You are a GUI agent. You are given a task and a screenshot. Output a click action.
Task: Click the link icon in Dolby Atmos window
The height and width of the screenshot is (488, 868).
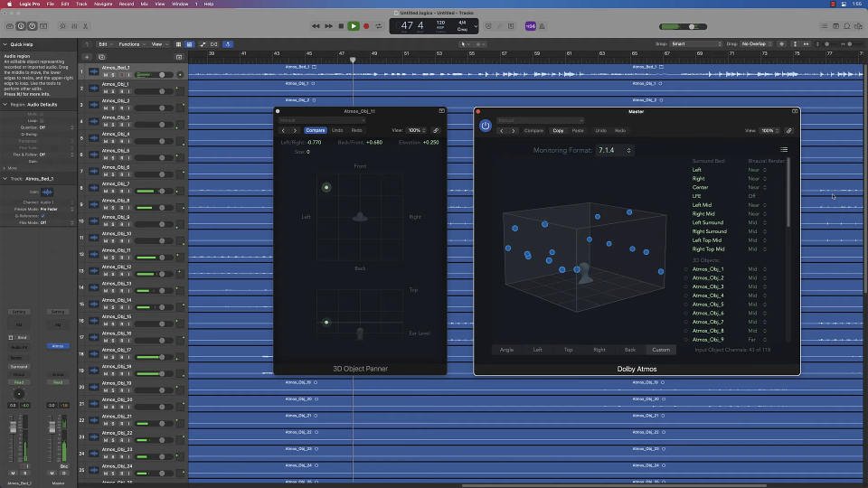click(x=788, y=130)
